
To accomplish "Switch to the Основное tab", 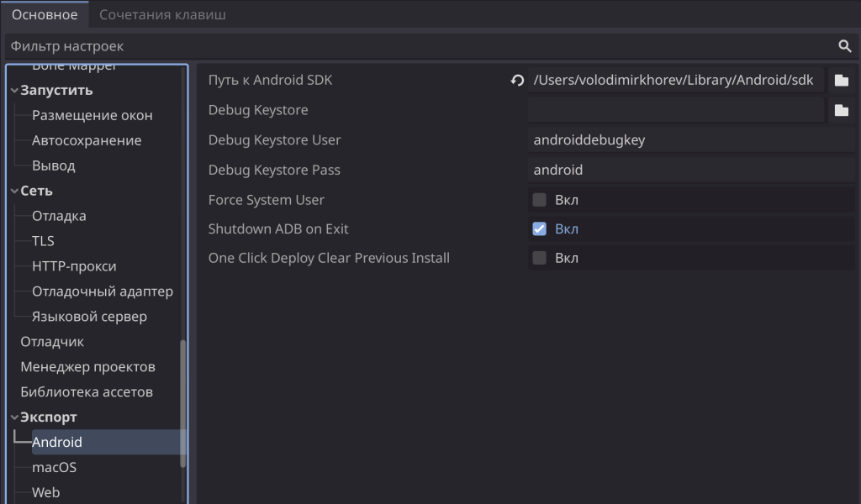I will click(x=45, y=15).
